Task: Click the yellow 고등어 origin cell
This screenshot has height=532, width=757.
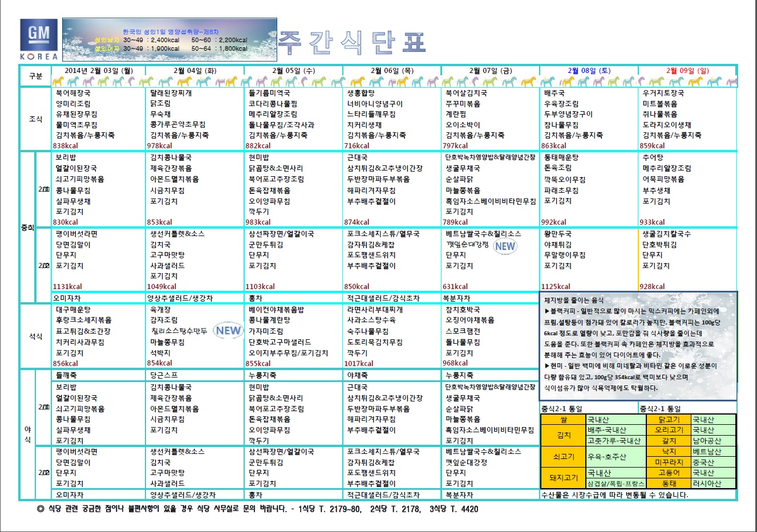Action: click(x=669, y=473)
